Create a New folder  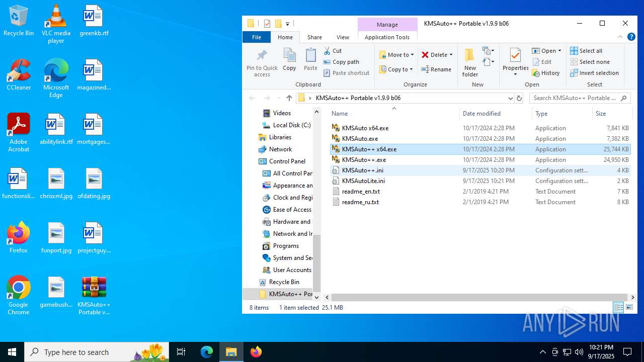[470, 63]
